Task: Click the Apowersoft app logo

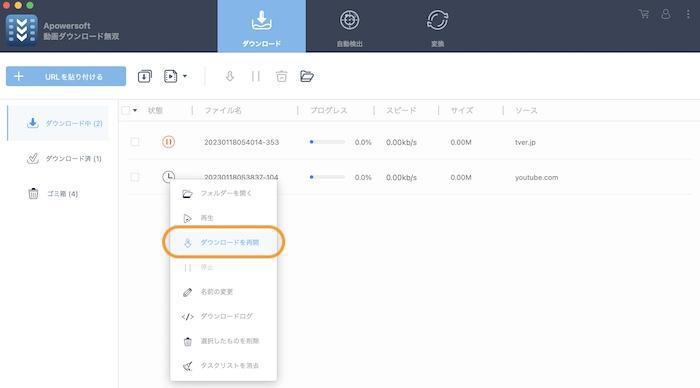Action: tap(21, 30)
